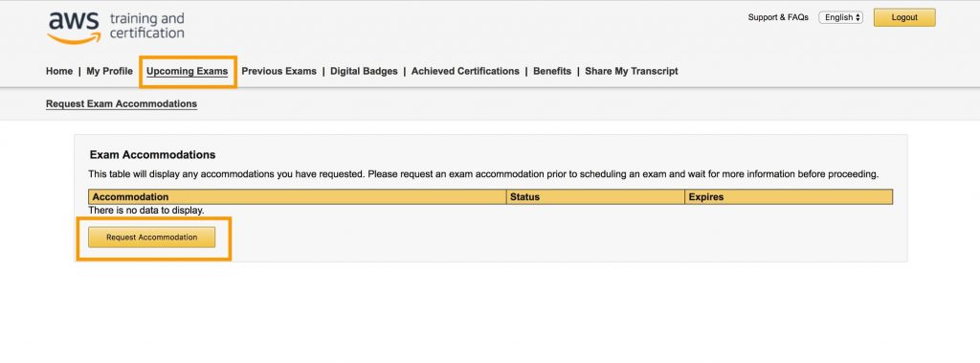This screenshot has width=980, height=363.
Task: Click the AWS training and certification logo
Action: [x=116, y=28]
